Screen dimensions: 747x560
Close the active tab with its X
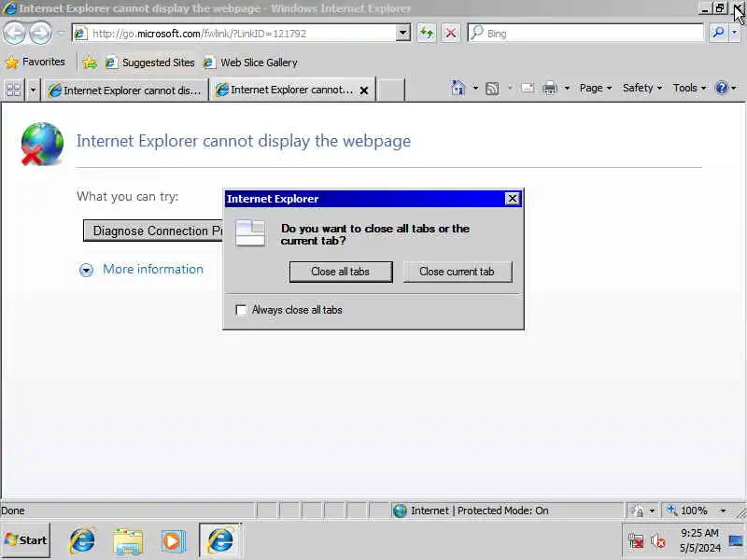[364, 90]
